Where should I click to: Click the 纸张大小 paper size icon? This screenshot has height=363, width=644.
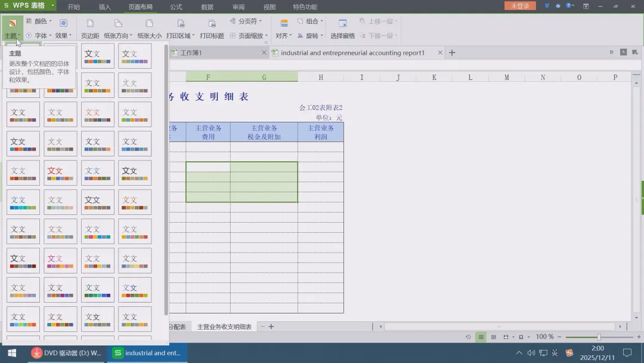click(x=149, y=24)
